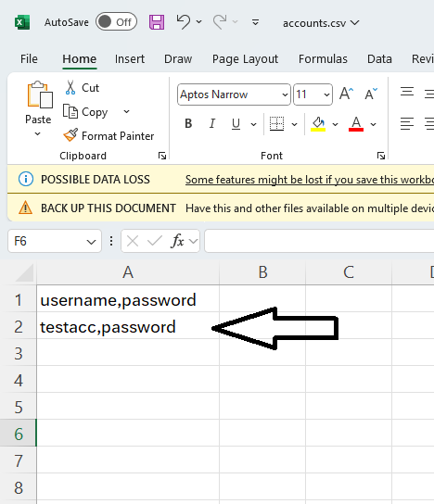
Task: Switch to the Insert tab
Action: pos(130,58)
